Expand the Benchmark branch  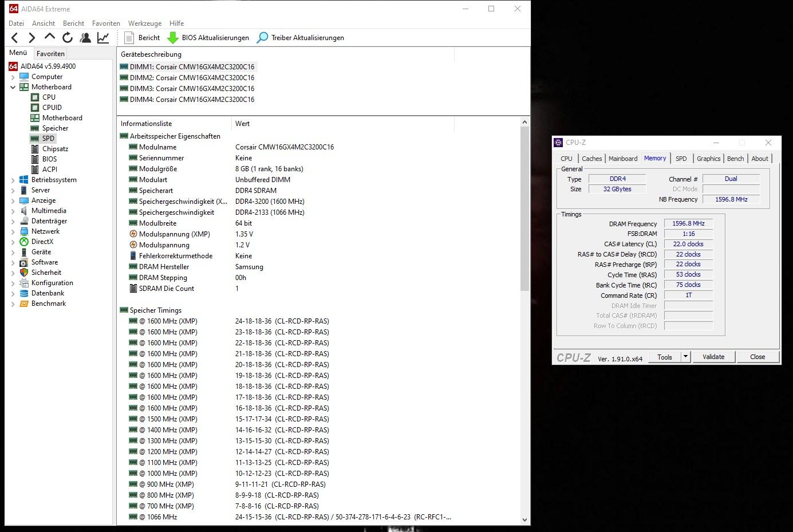(13, 304)
